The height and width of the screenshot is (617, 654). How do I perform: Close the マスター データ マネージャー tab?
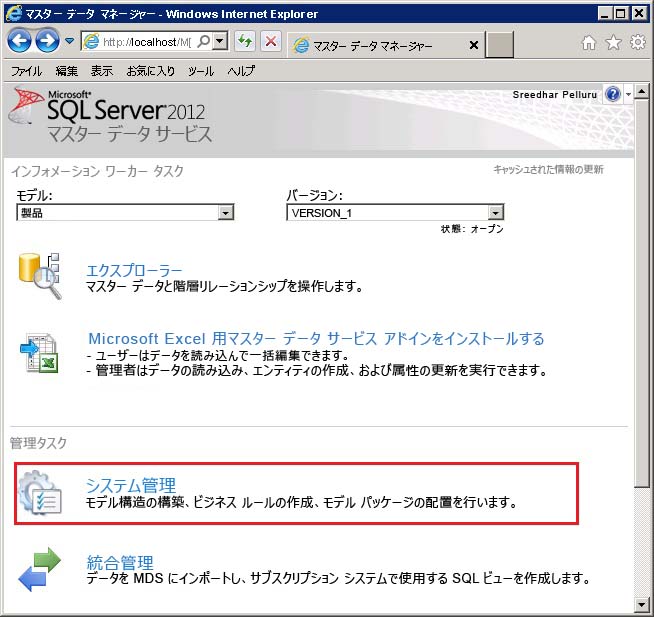pyautogui.click(x=474, y=45)
